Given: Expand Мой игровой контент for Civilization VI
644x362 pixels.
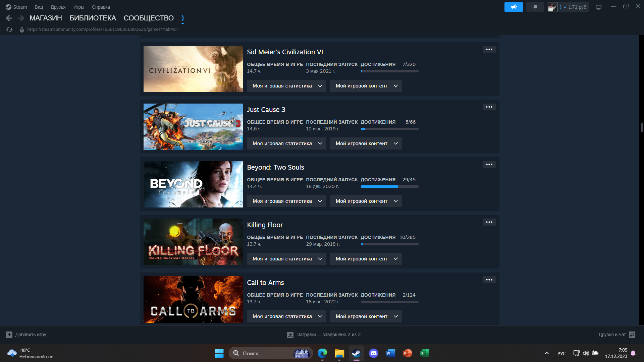Looking at the screenshot, I should tap(366, 86).
